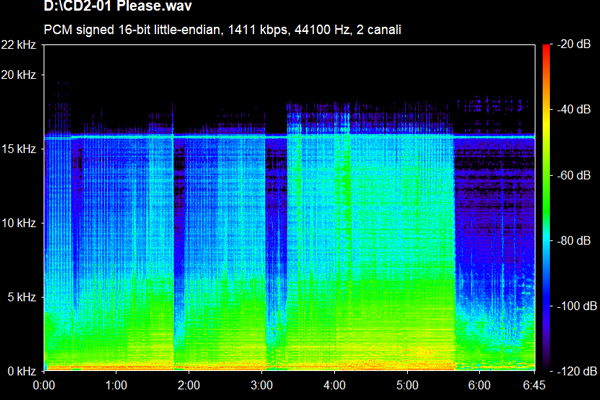Viewport: 600px width, 400px height.
Task: Click the spectrogram plot area
Action: click(x=289, y=208)
